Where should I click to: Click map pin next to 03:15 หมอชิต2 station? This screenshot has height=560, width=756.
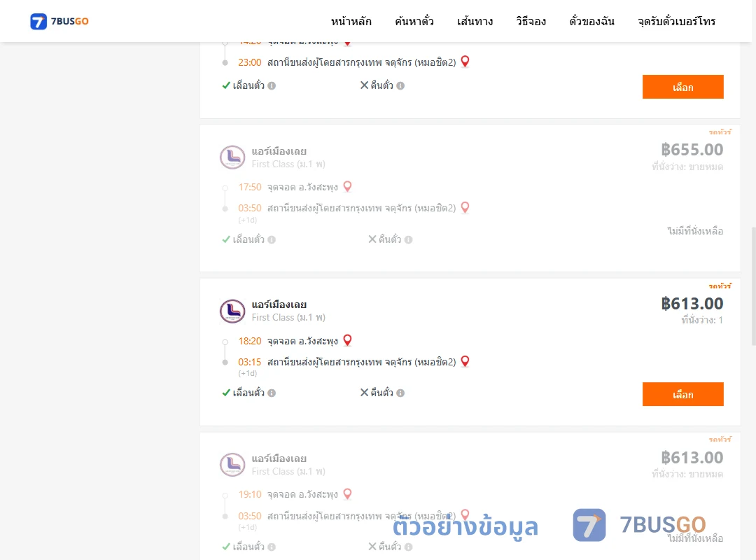(x=465, y=360)
